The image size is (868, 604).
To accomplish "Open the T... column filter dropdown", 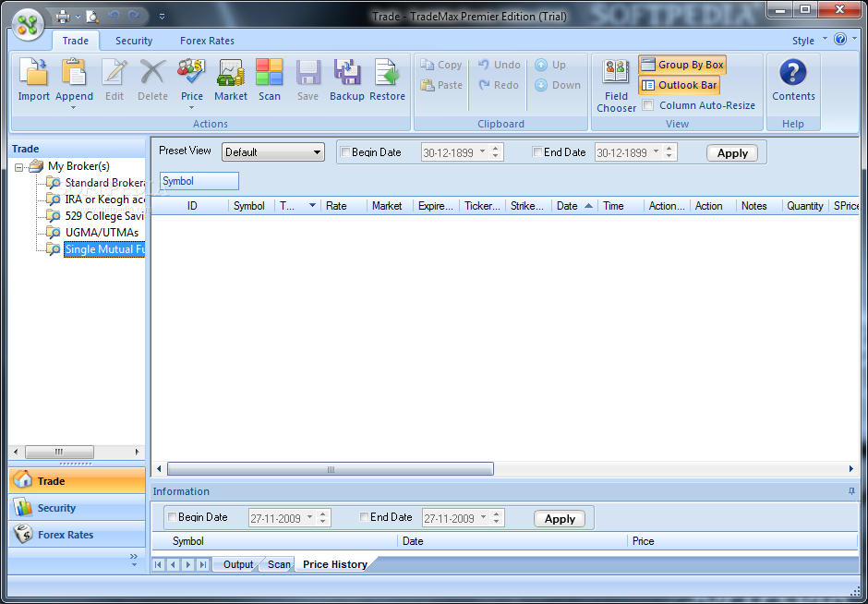I will (312, 206).
